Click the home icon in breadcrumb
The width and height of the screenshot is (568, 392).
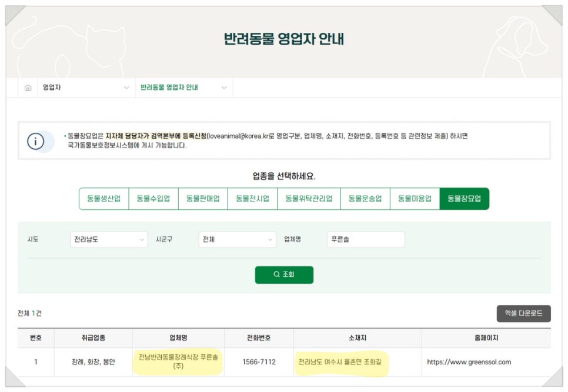click(28, 88)
